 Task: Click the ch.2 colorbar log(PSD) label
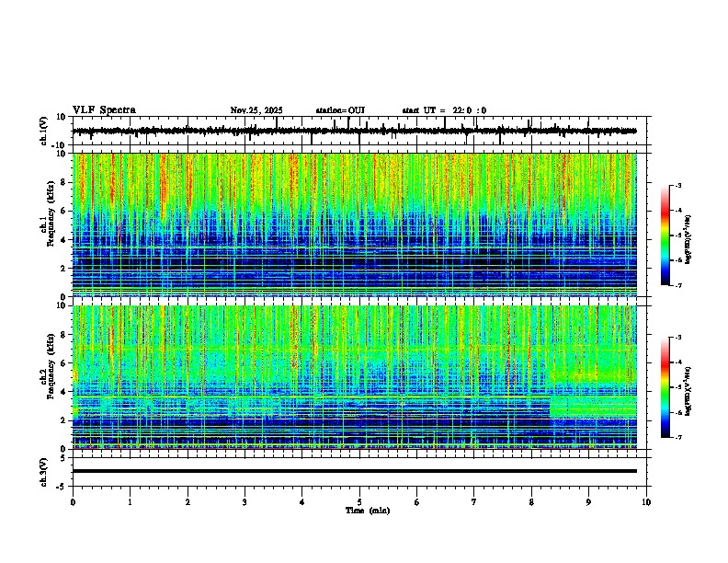click(688, 391)
